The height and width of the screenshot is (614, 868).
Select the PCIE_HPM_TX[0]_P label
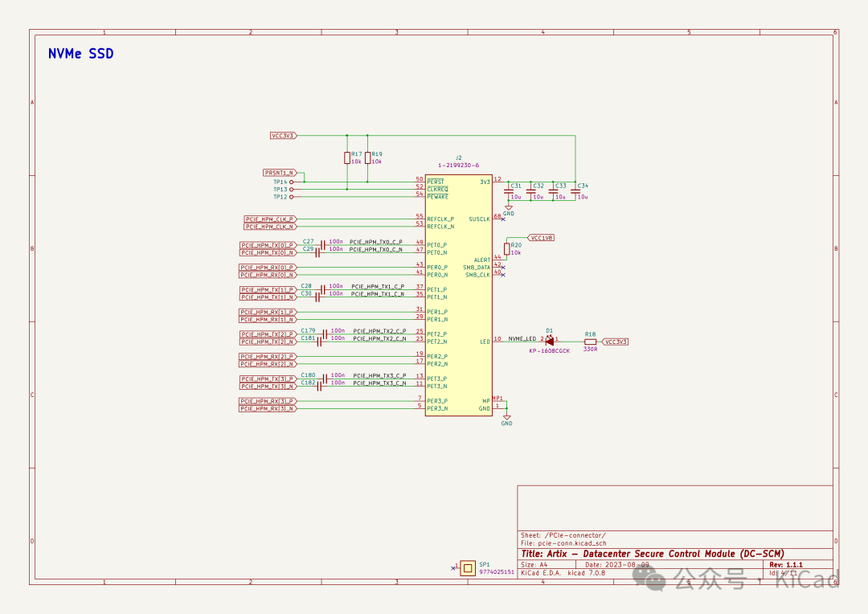click(268, 244)
